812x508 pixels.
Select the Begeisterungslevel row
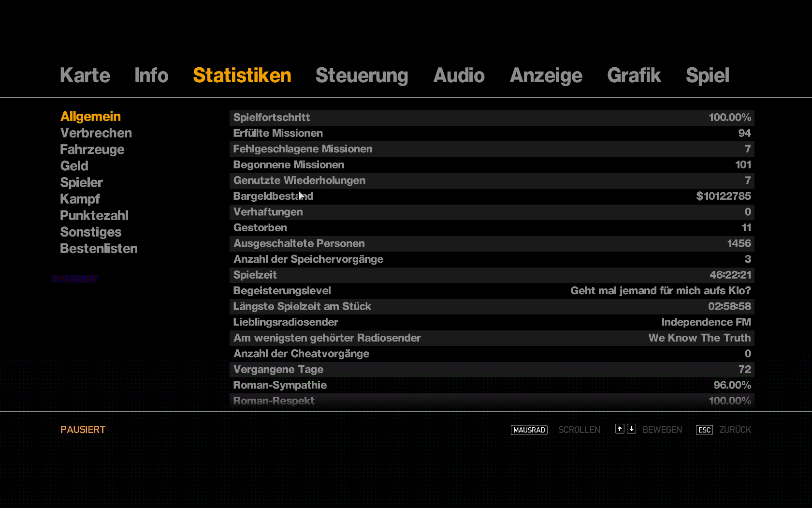pyautogui.click(x=492, y=291)
